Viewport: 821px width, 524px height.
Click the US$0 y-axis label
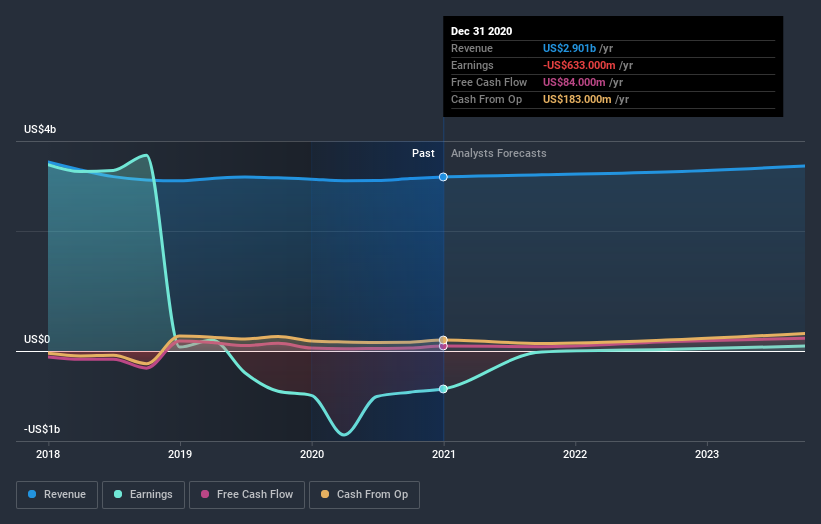coord(37,339)
